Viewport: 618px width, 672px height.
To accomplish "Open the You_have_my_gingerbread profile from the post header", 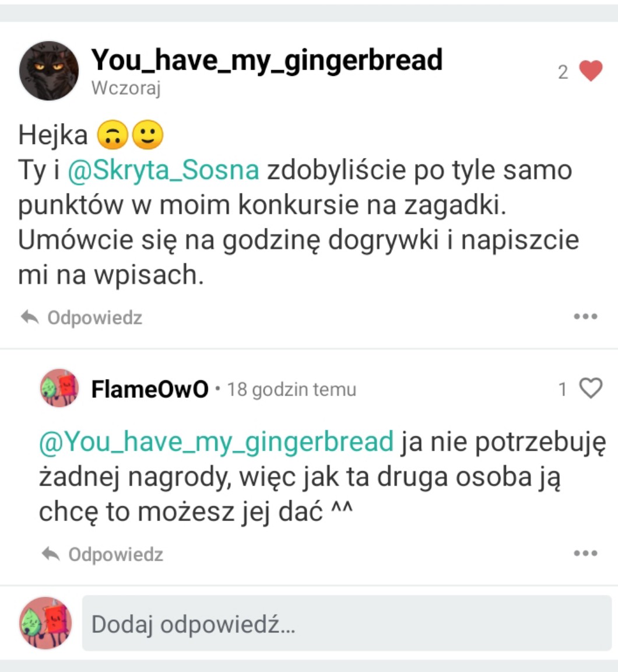I will [266, 60].
